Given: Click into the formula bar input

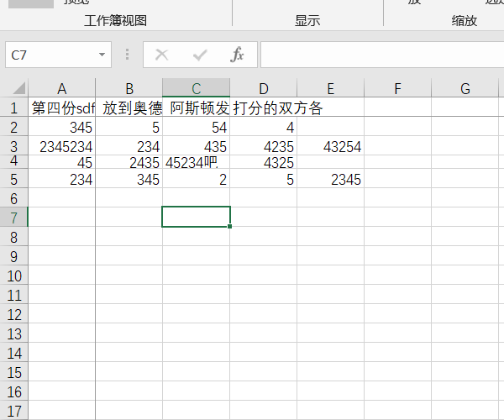Looking at the screenshot, I should pos(382,55).
